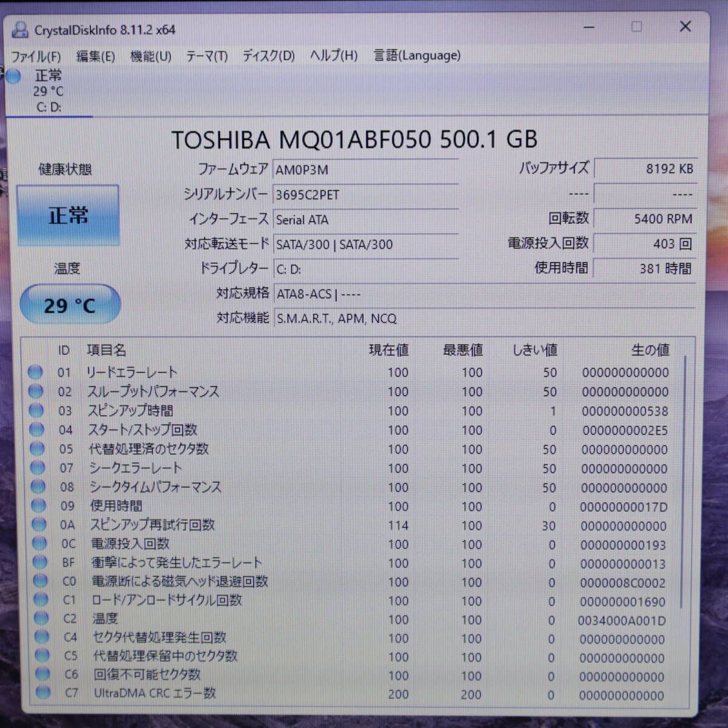
Task: Open the ディスク(D) menu
Action: coord(269,56)
